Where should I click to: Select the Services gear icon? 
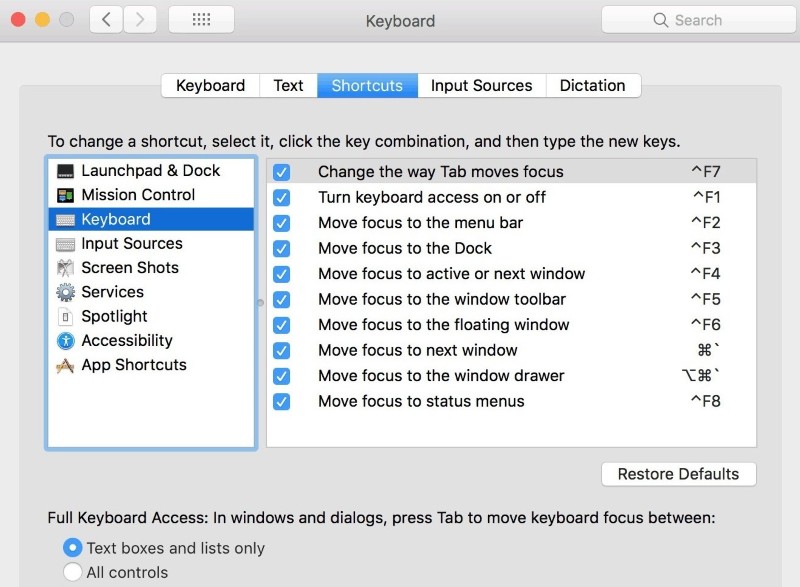[x=65, y=292]
